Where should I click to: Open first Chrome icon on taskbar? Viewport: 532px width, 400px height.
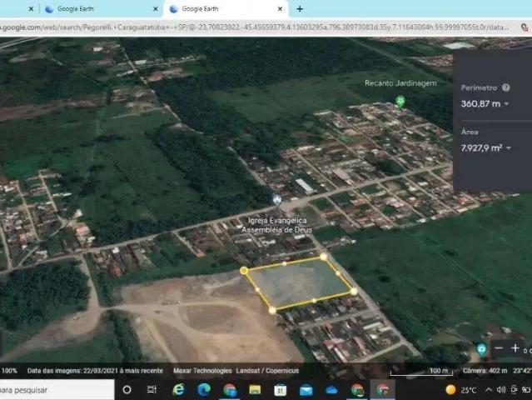[x=230, y=390]
